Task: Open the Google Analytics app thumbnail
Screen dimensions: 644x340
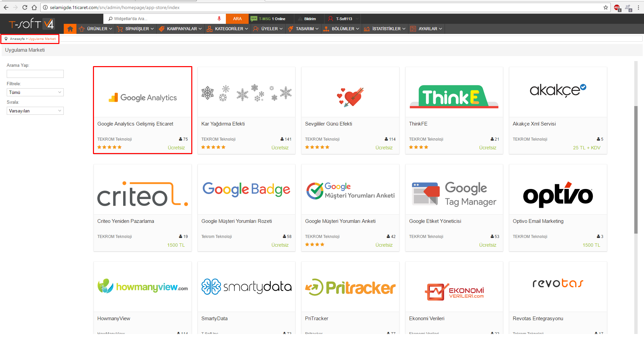Action: pyautogui.click(x=143, y=97)
